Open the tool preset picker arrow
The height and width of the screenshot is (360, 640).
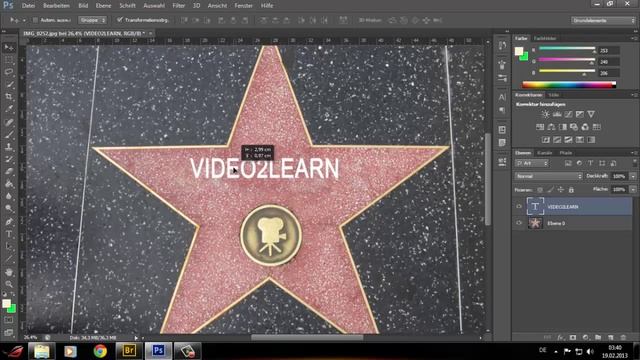point(24,20)
